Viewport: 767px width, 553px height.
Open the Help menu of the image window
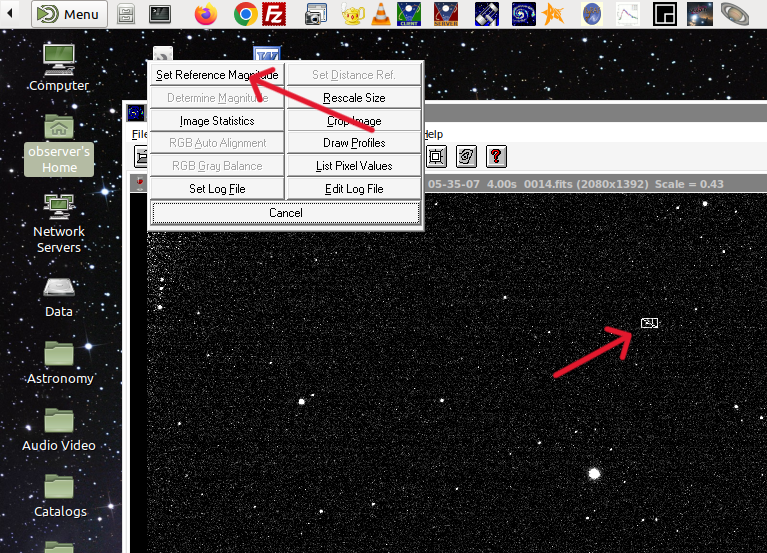point(433,134)
